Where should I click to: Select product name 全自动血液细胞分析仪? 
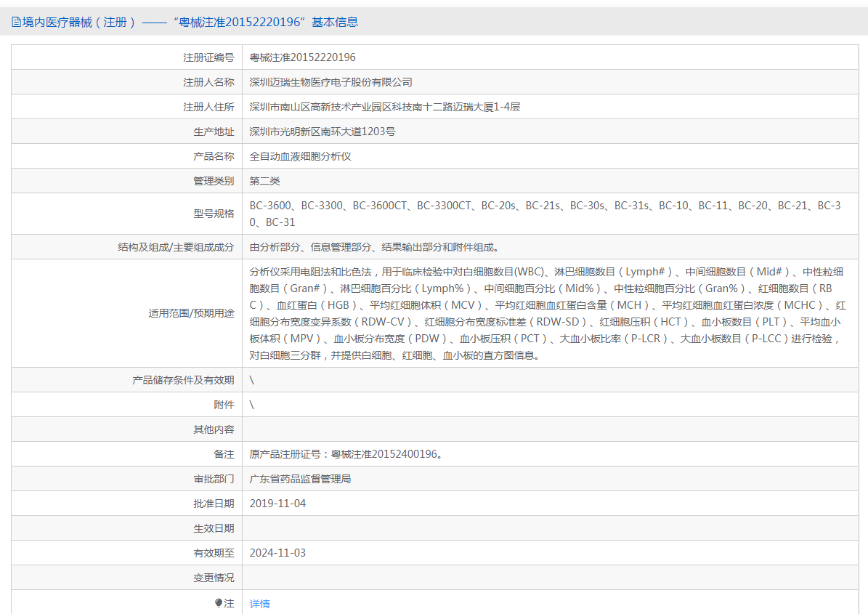pos(300,156)
